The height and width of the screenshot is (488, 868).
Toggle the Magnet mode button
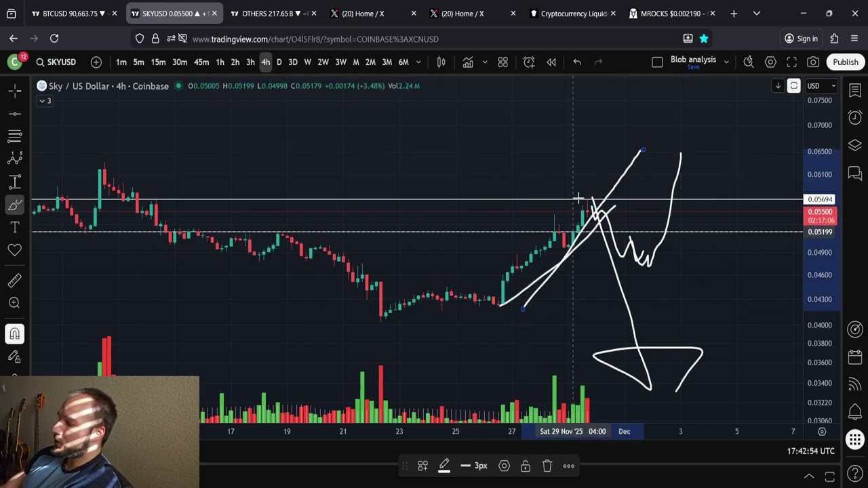(14, 333)
